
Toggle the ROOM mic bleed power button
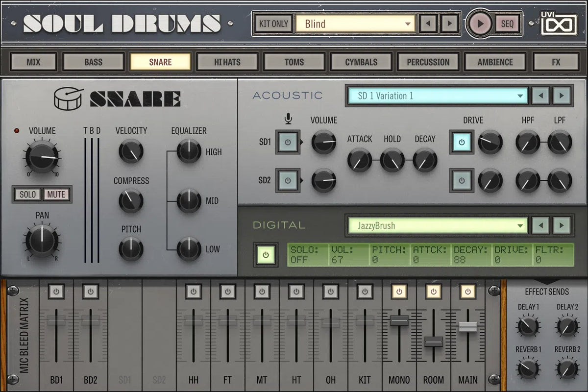(x=433, y=292)
